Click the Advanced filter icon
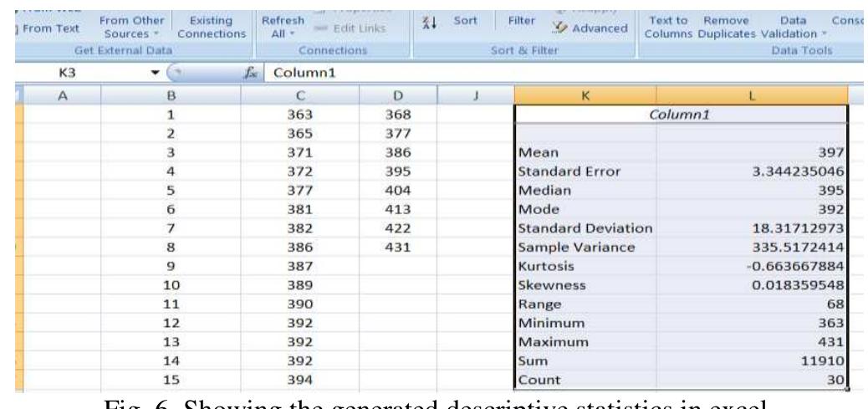Image resolution: width=868 pixels, height=409 pixels. tap(559, 28)
